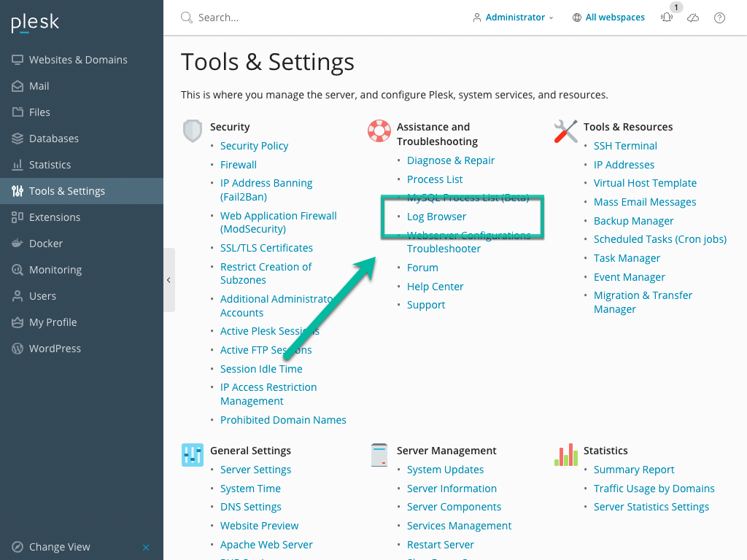Click the Security shield icon
The image size is (747, 560).
tap(193, 131)
